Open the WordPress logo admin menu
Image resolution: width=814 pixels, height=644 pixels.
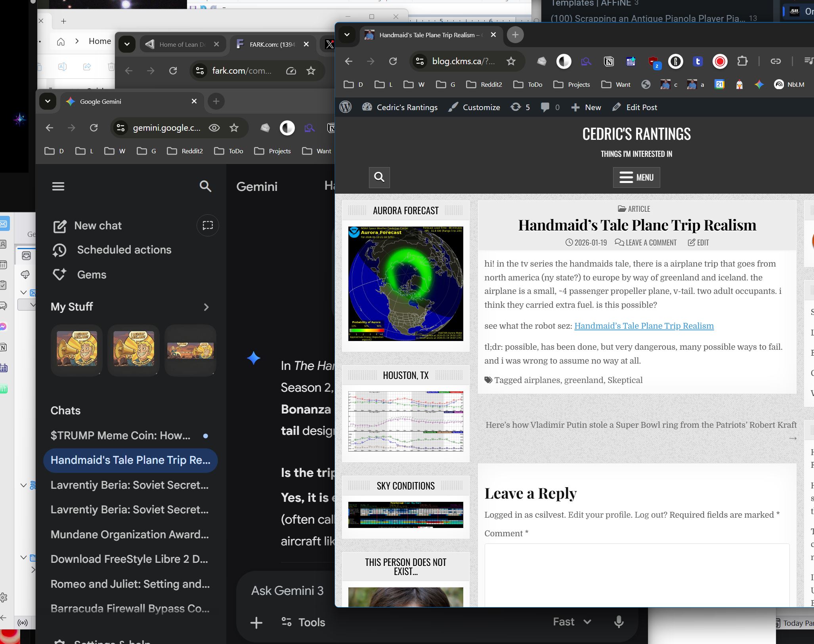click(346, 107)
